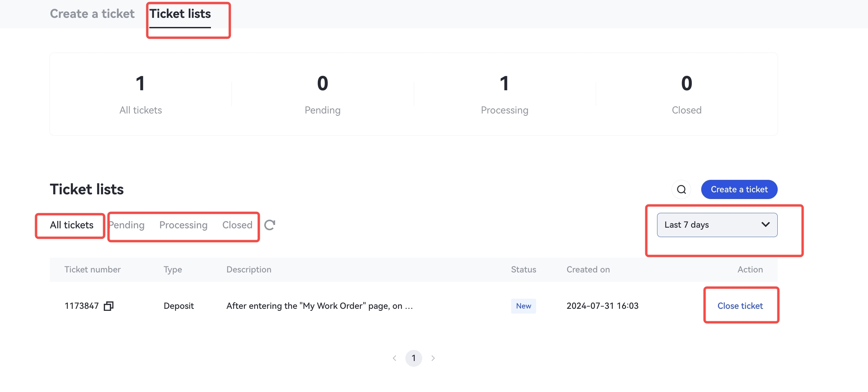The image size is (868, 392).
Task: Switch to Create a ticket tab
Action: click(92, 14)
